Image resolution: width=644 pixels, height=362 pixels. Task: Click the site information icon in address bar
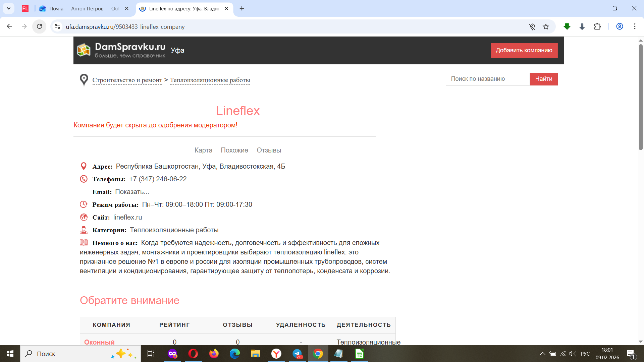pyautogui.click(x=58, y=26)
